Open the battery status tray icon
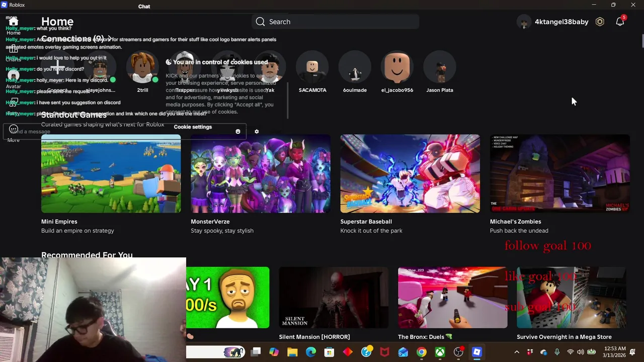 tap(592, 352)
